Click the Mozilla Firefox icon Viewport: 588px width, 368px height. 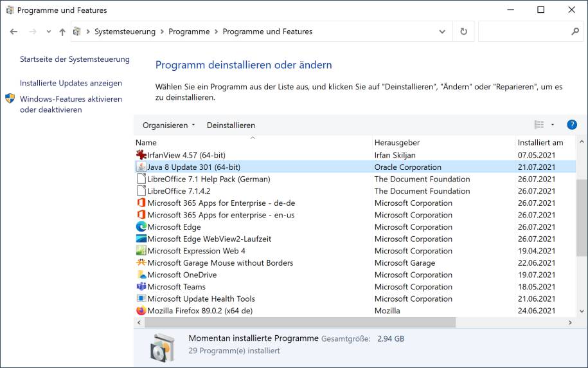click(141, 311)
